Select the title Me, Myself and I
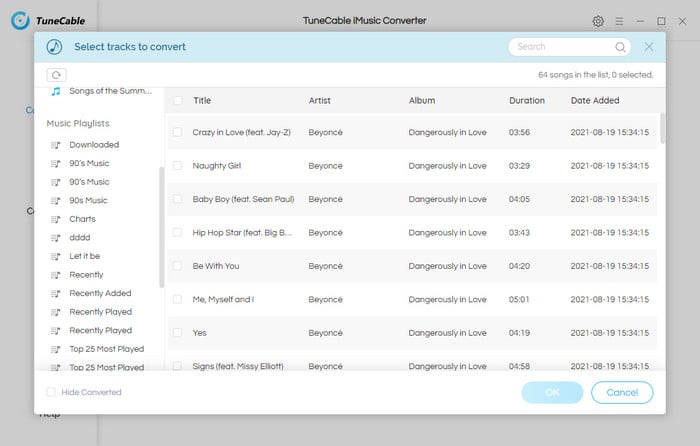Viewport: 700px width, 446px height. (223, 299)
